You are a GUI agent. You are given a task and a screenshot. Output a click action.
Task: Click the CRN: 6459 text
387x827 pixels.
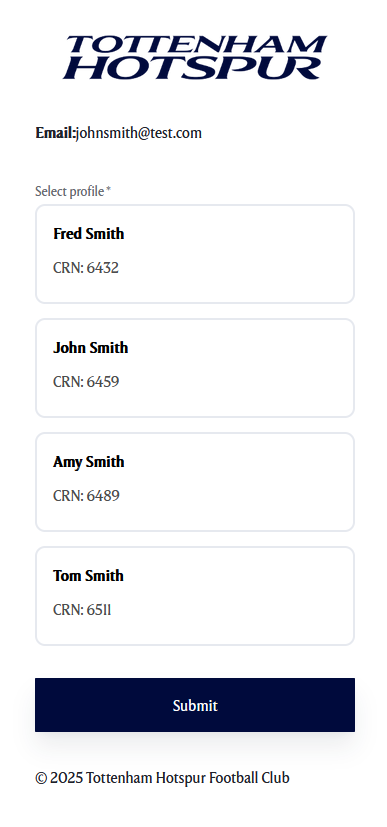(86, 382)
